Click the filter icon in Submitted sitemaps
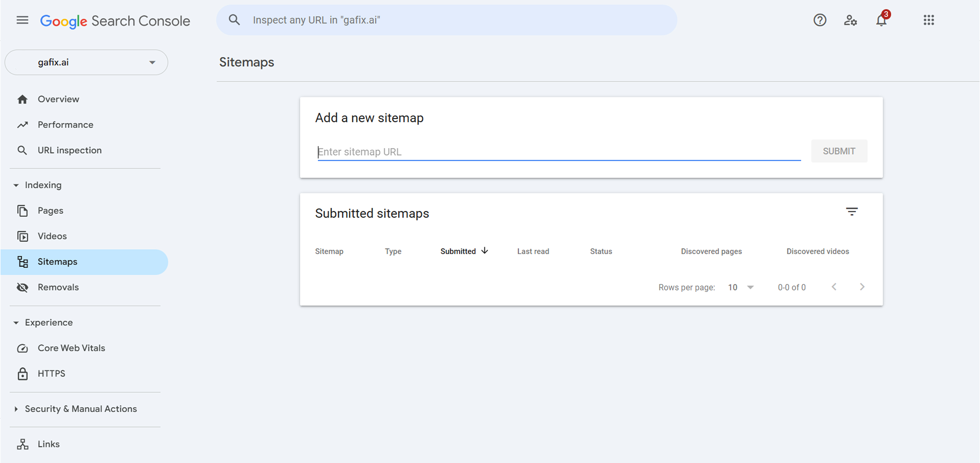Image resolution: width=980 pixels, height=463 pixels. pyautogui.click(x=852, y=211)
